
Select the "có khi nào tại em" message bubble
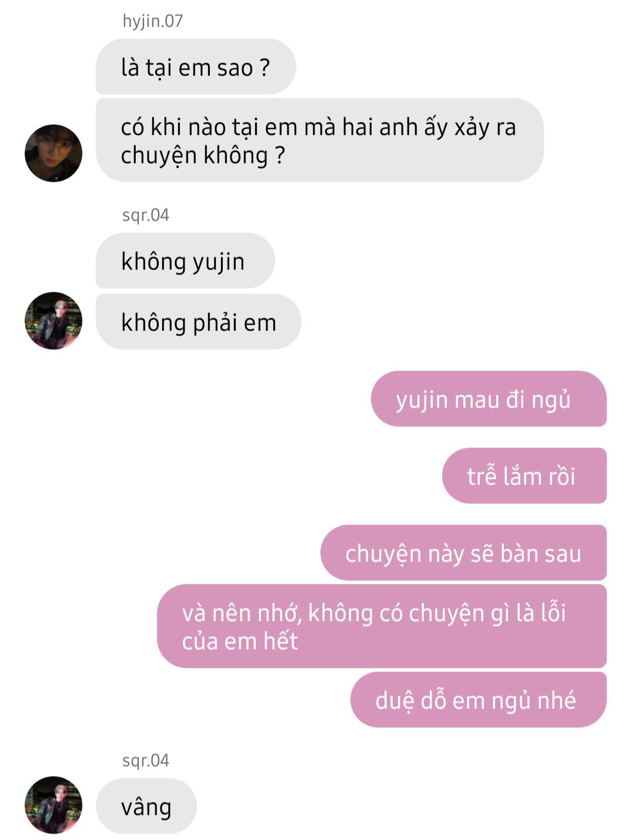[320, 140]
